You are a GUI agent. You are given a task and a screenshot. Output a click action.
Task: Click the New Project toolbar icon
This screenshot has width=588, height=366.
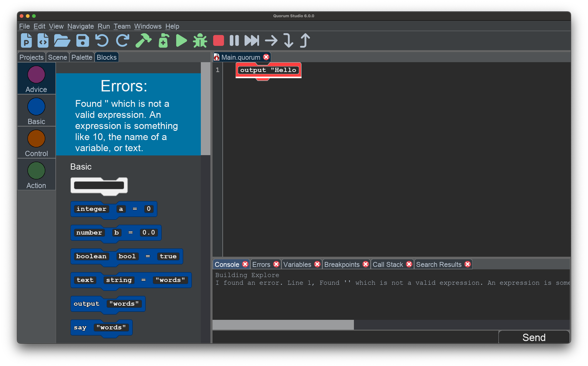click(x=26, y=41)
